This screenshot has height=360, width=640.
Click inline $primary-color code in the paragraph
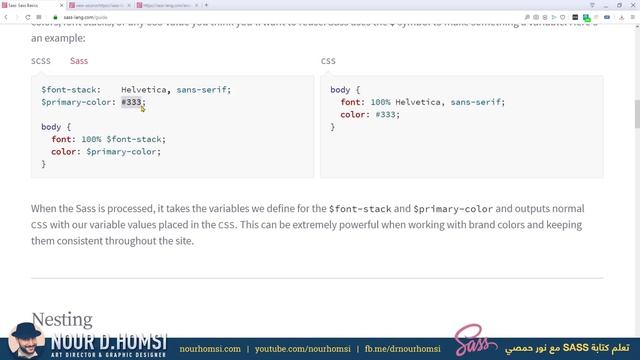[x=453, y=209]
